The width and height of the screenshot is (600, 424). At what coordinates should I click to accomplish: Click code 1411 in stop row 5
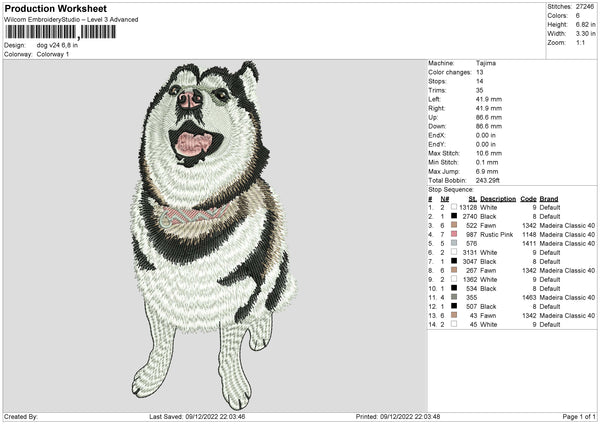click(x=529, y=243)
